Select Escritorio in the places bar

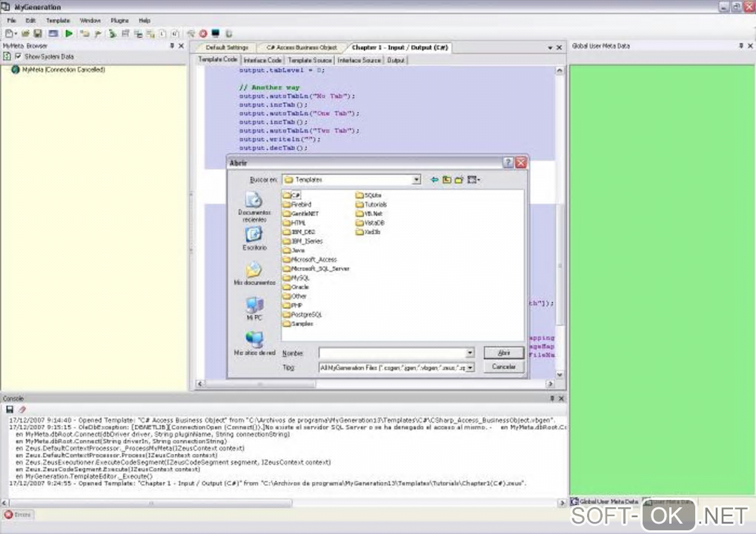point(254,238)
